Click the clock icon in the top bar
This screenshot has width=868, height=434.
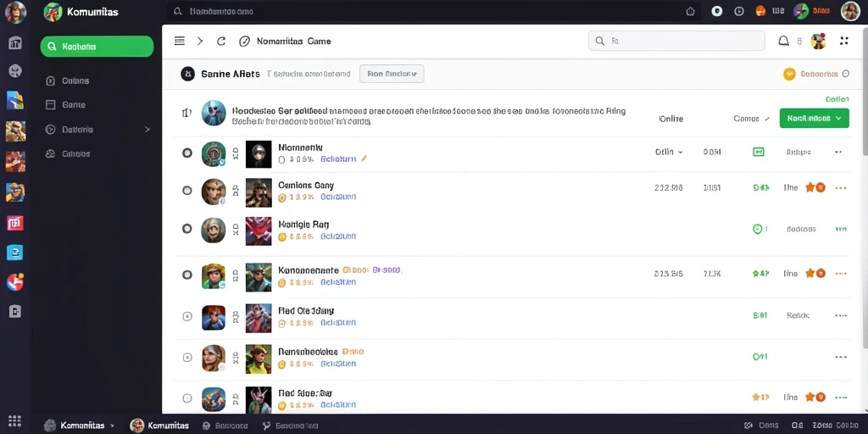(x=738, y=11)
